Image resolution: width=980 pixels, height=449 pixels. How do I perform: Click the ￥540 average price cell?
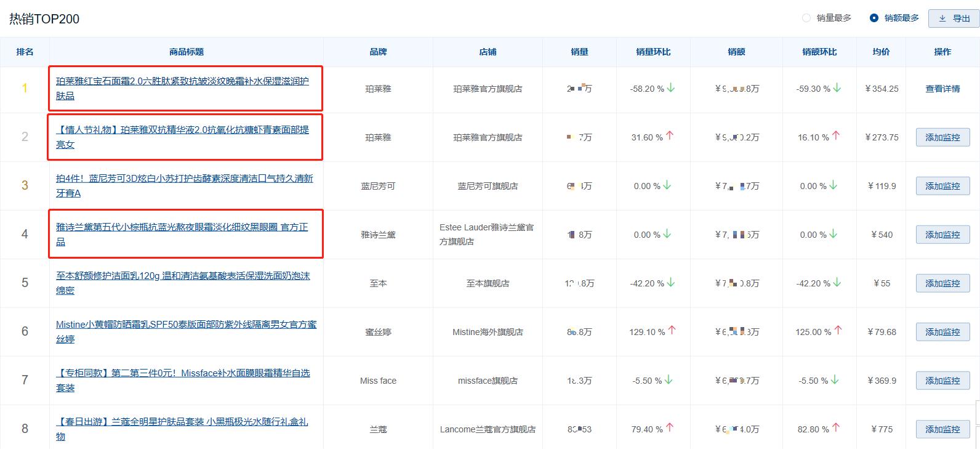pos(882,235)
